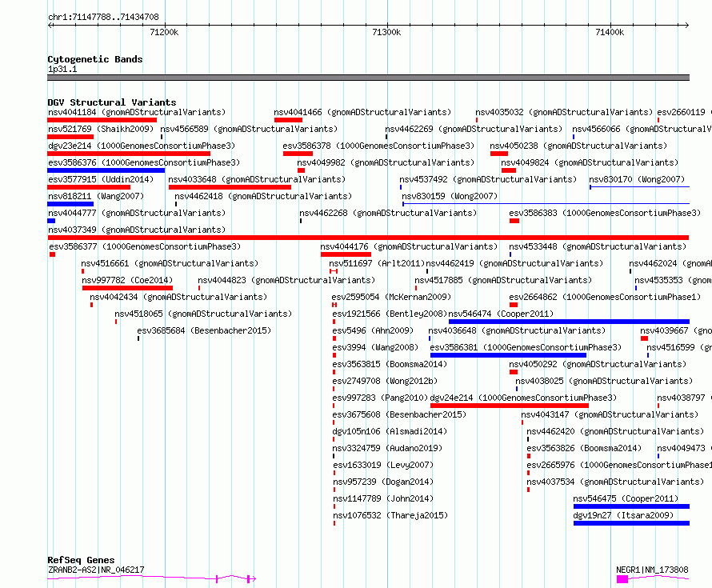Viewport: 712px width, 588px height.
Task: Click nsv4518065 variant label
Action: point(203,314)
